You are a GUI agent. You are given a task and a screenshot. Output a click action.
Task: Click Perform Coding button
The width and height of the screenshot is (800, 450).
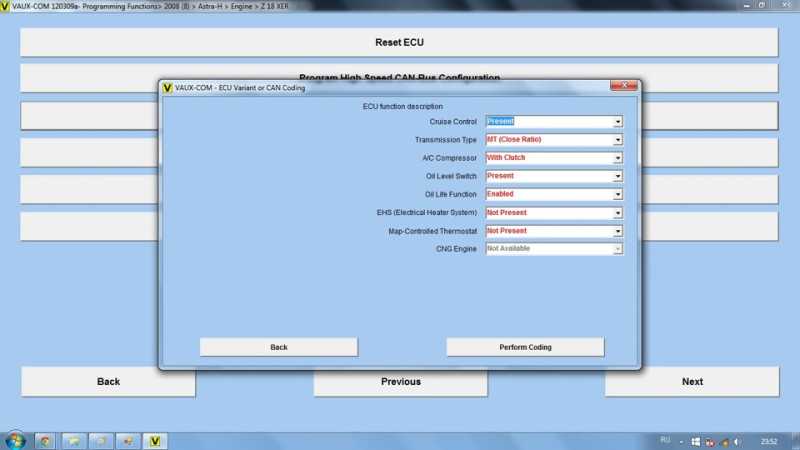pyautogui.click(x=525, y=347)
